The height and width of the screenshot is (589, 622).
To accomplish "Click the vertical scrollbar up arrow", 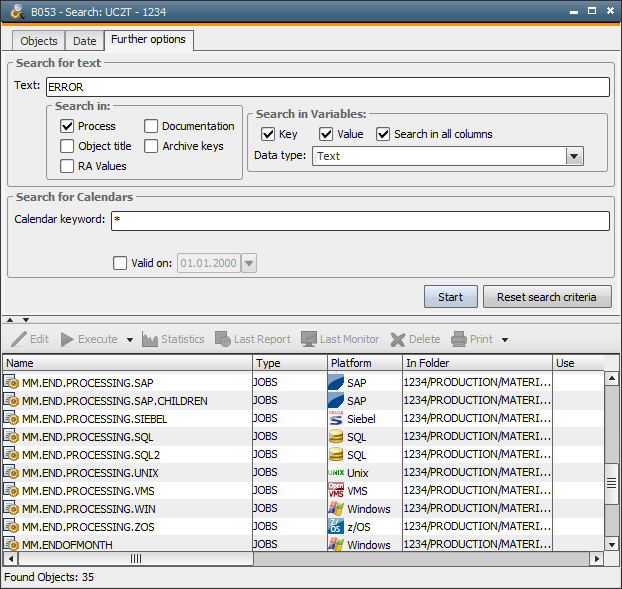I will click(x=612, y=378).
